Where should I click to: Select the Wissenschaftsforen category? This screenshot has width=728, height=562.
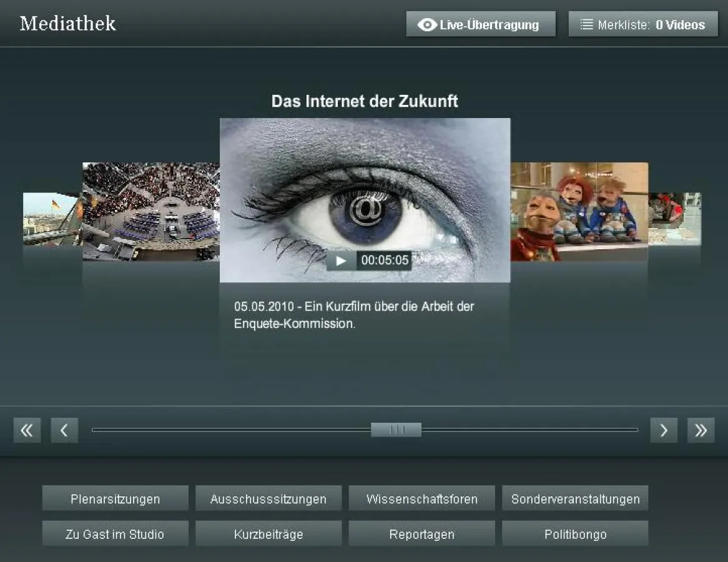click(x=421, y=498)
